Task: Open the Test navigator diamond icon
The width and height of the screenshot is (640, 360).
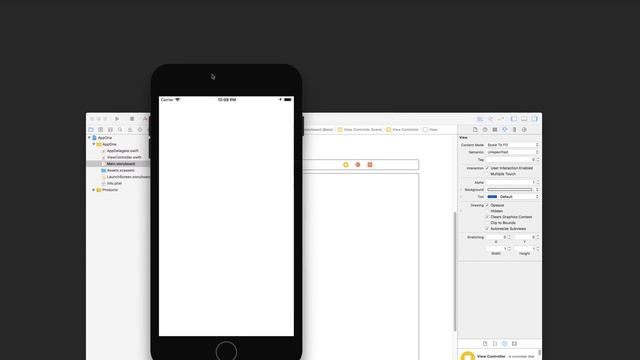Action: 140,130
